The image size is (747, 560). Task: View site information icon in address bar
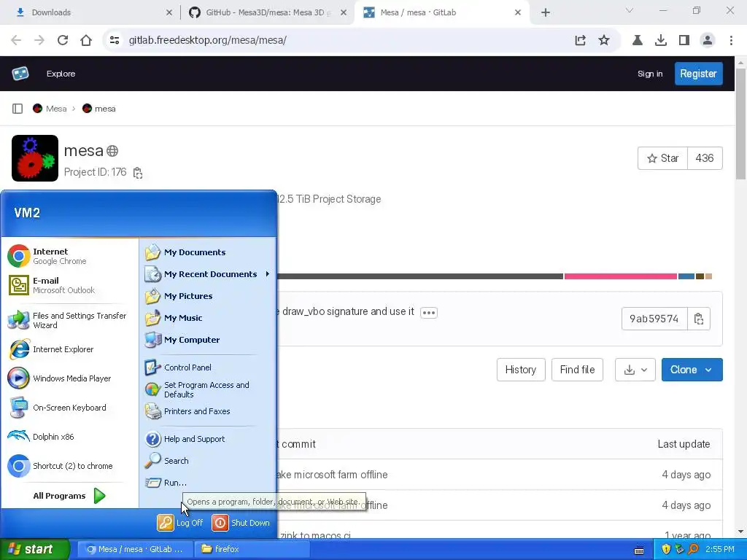pyautogui.click(x=115, y=41)
